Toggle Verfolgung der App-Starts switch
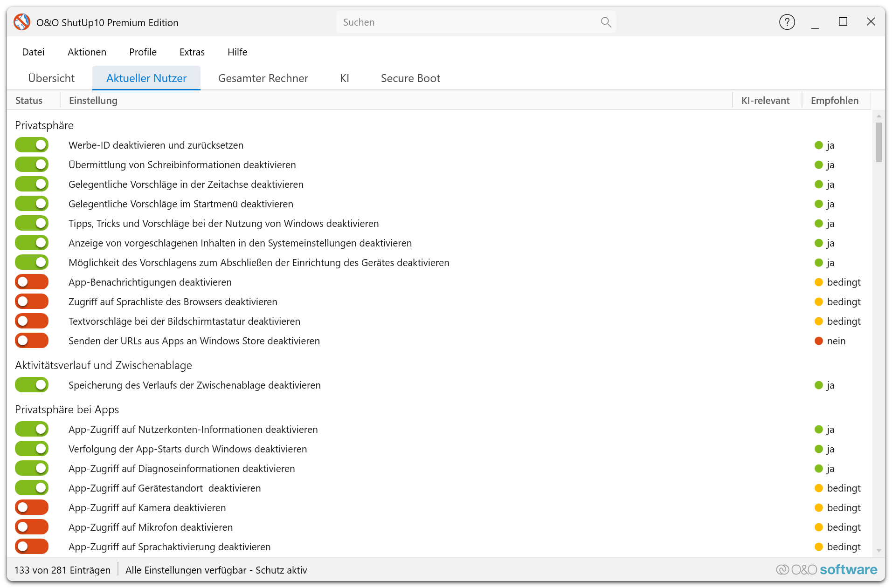The image size is (892, 588). (32, 449)
